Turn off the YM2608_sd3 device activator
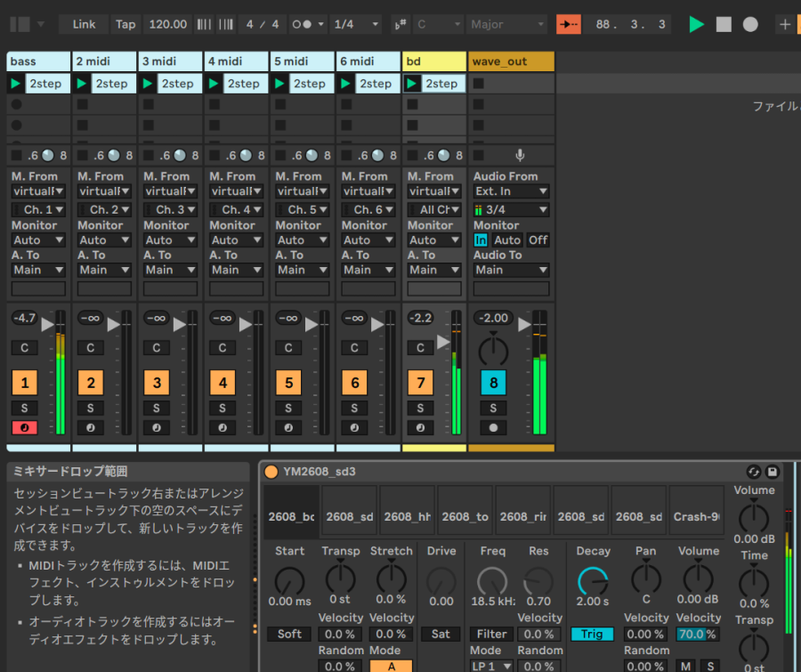 pos(271,471)
